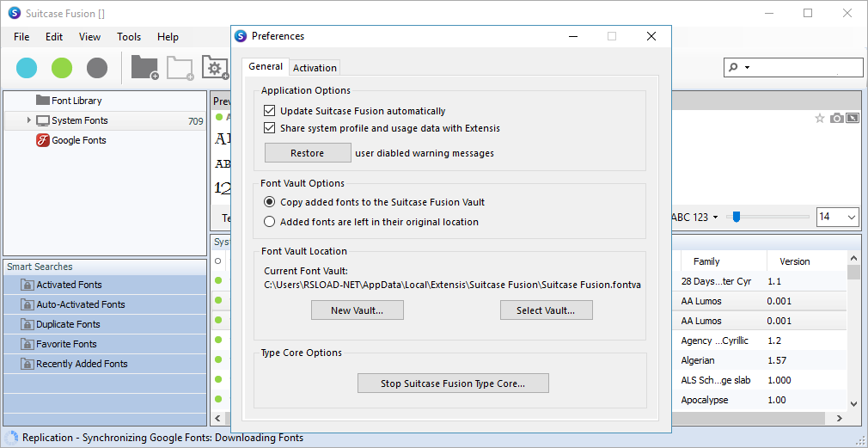Image resolution: width=868 pixels, height=448 pixels.
Task: Click the Font Library folder icon
Action: tap(43, 101)
